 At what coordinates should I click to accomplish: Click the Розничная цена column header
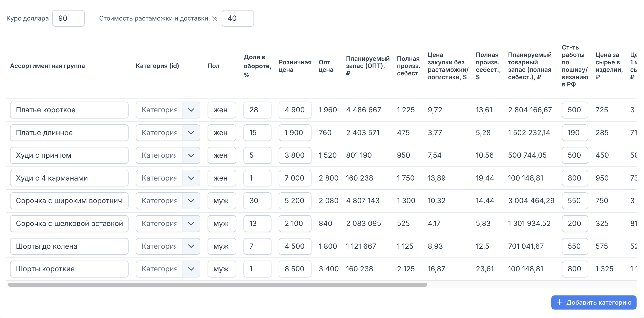pyautogui.click(x=295, y=66)
